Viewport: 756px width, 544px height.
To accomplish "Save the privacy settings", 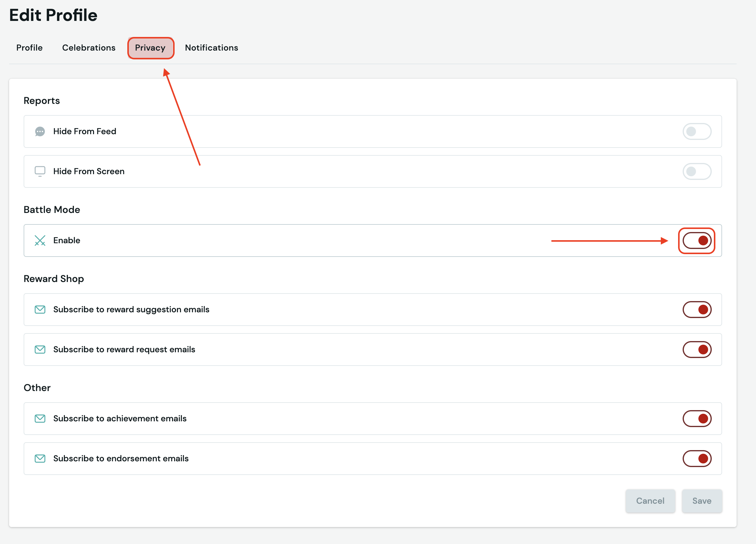I will point(702,501).
